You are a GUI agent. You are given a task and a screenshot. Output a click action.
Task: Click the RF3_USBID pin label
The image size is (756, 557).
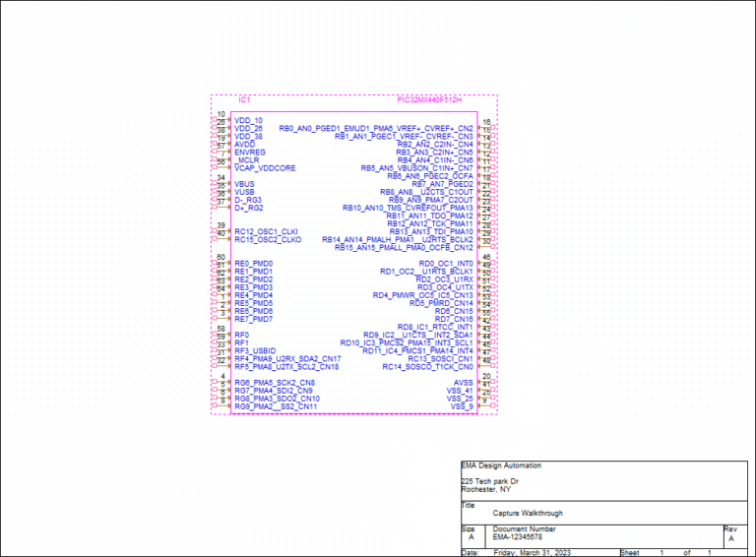(x=256, y=351)
